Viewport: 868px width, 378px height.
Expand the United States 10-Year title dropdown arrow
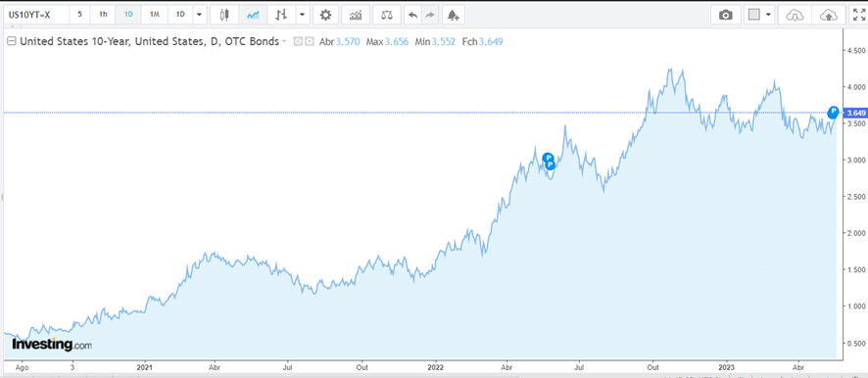coord(284,41)
